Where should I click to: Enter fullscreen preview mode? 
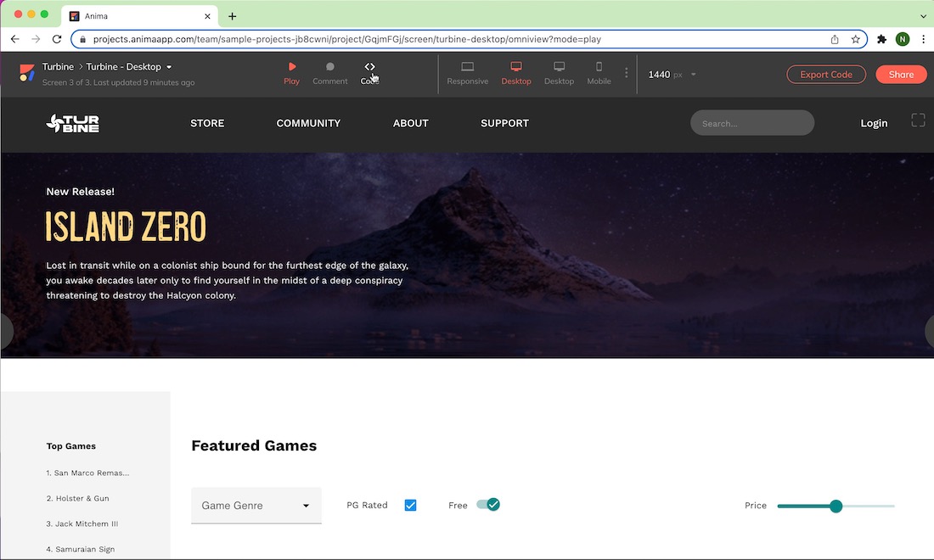pos(918,120)
